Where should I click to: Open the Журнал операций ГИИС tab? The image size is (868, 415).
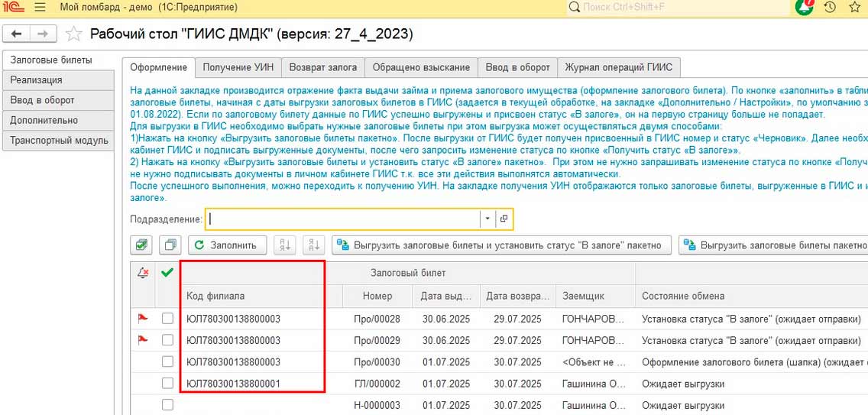[x=619, y=67]
